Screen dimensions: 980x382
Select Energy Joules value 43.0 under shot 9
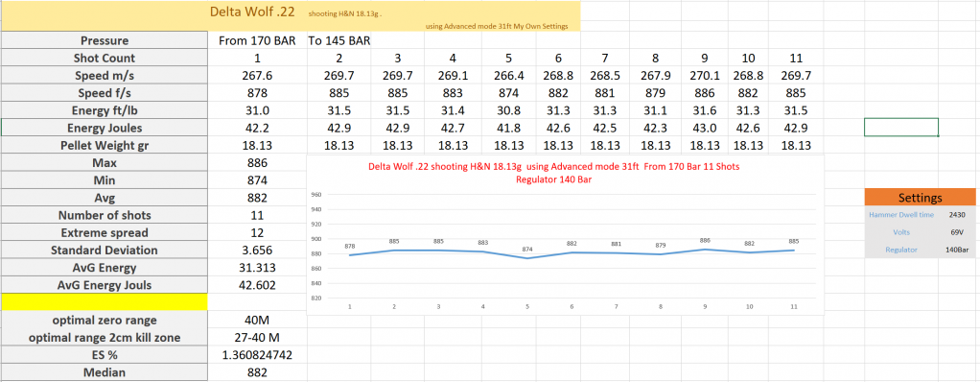tap(705, 129)
